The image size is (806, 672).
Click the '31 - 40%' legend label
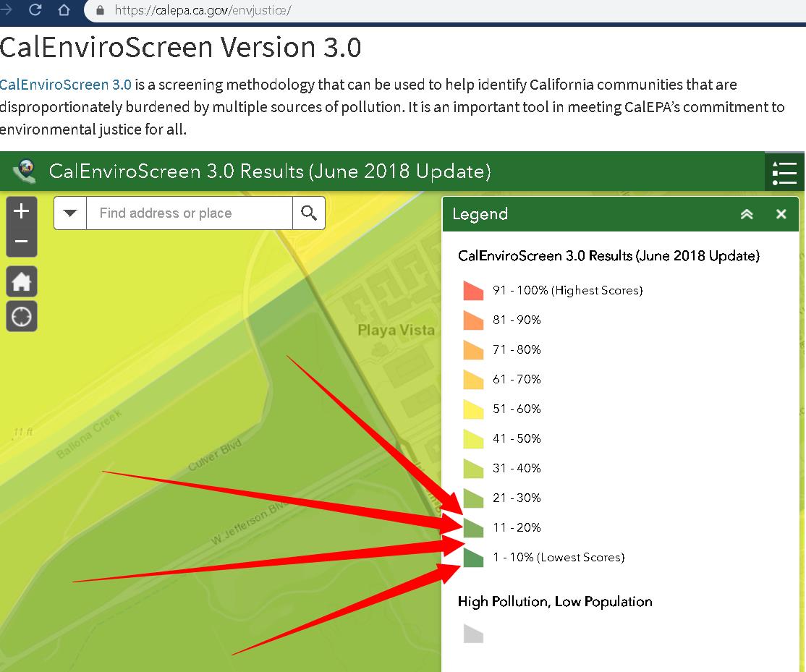tap(517, 468)
